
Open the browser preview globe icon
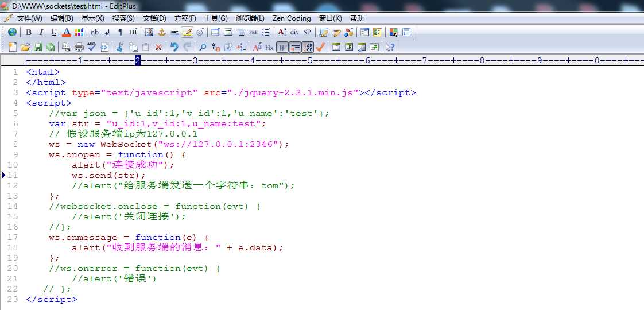12,32
